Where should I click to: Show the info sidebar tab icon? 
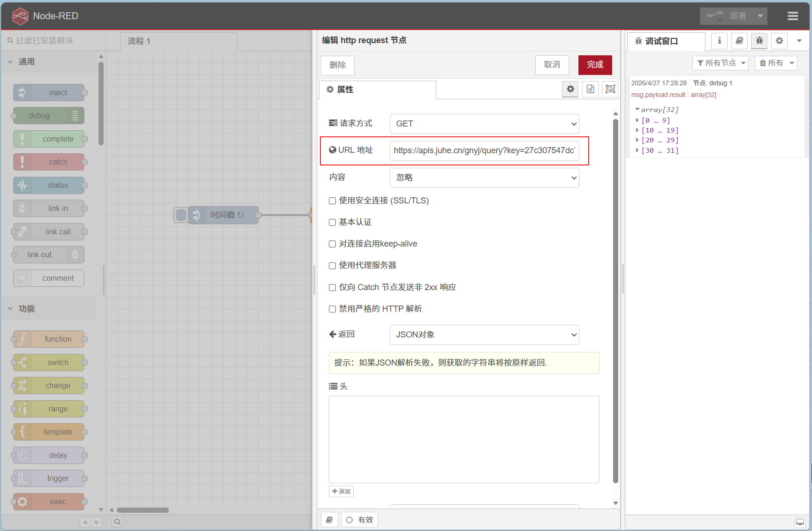coord(719,41)
